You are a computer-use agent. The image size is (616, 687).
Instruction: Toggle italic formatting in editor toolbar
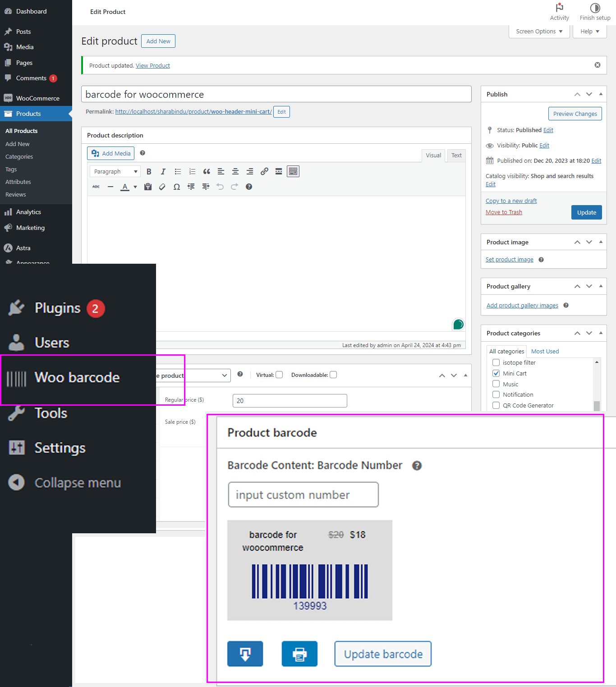click(x=163, y=171)
